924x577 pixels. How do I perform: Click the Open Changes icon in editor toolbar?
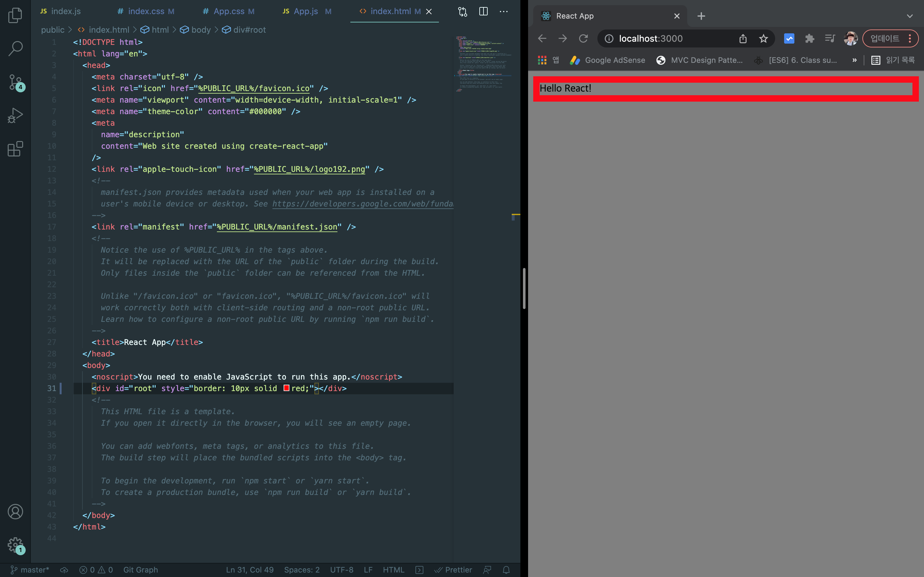click(x=462, y=12)
